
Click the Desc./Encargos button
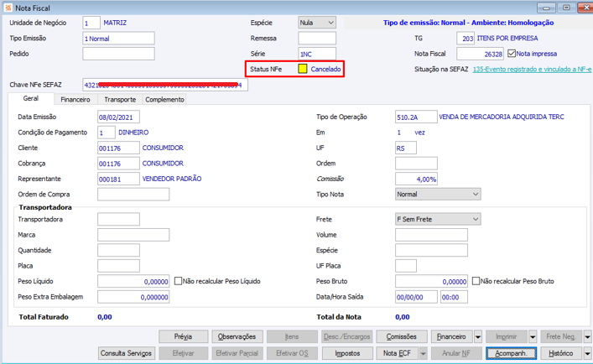pos(347,336)
